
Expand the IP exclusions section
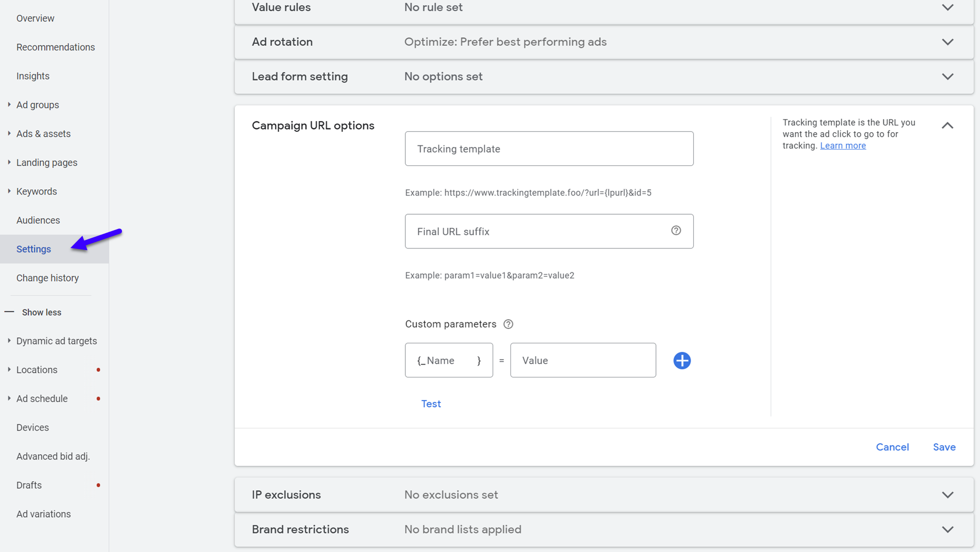(x=947, y=495)
